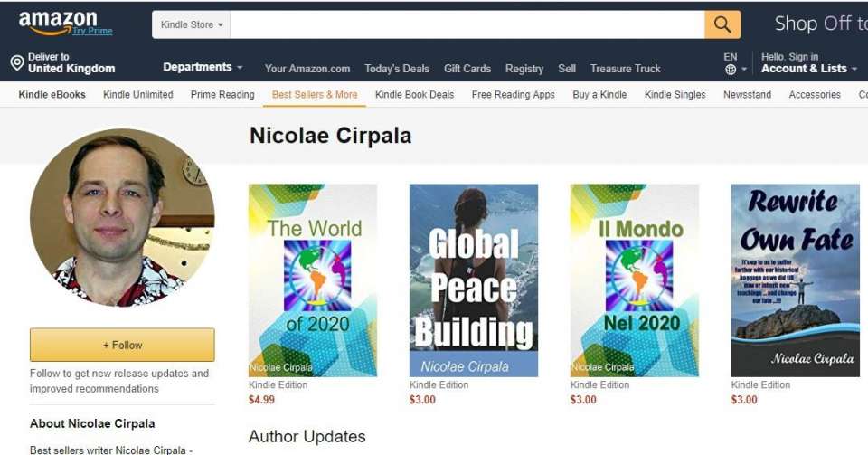This screenshot has width=868, height=455.
Task: Expand the Kindle Store search category dropdown
Action: pyautogui.click(x=192, y=24)
